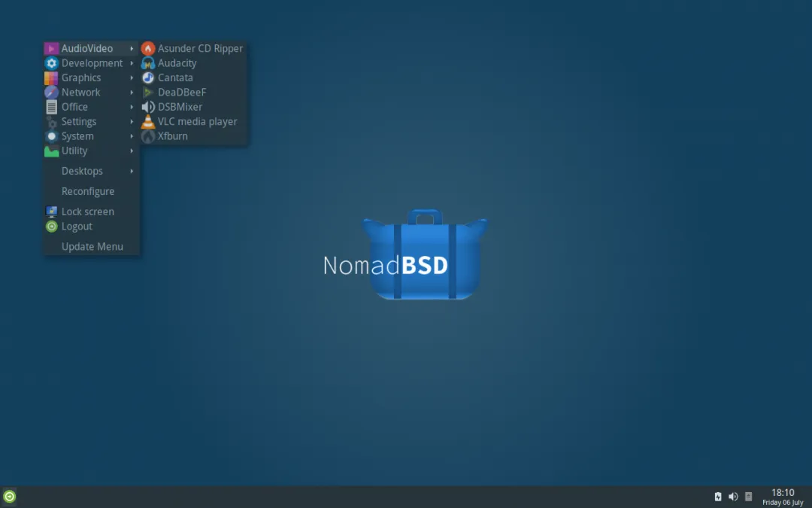812x508 pixels.
Task: Open the Office menu category
Action: 91,107
